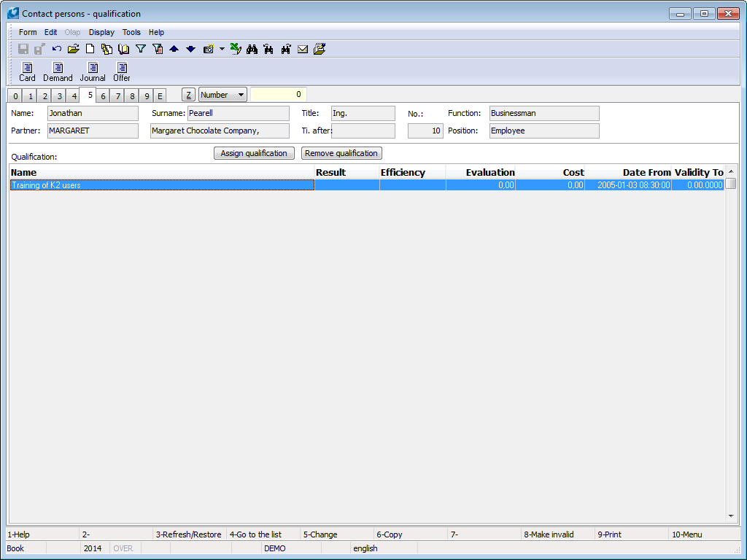Click the open folder toolbar icon
The width and height of the screenshot is (747, 560).
pyautogui.click(x=74, y=49)
